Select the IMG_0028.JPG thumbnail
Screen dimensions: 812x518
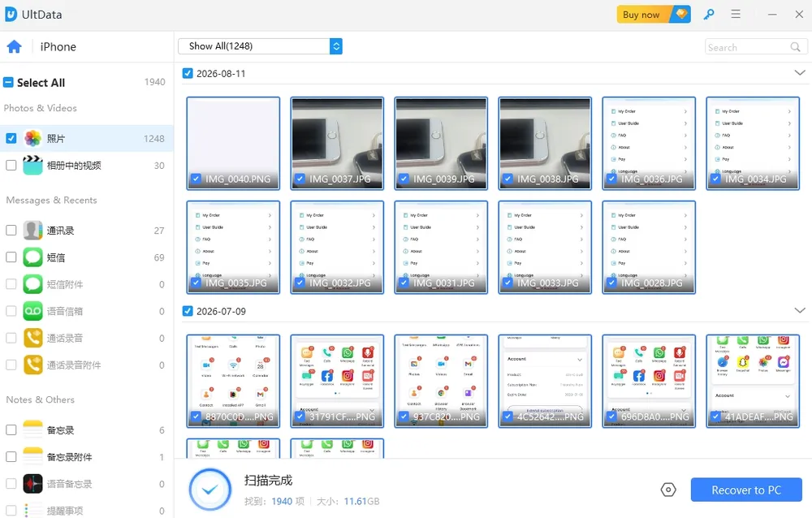[649, 248]
